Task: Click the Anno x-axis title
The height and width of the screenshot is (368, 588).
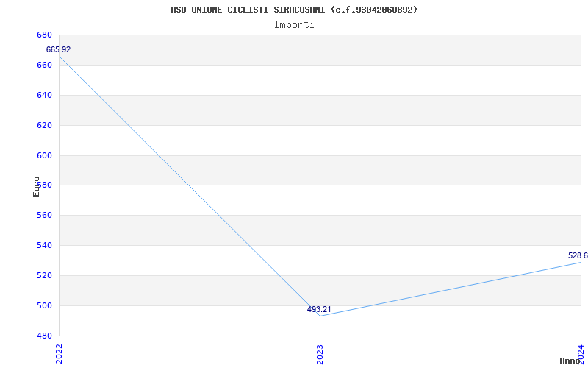Action: click(570, 361)
